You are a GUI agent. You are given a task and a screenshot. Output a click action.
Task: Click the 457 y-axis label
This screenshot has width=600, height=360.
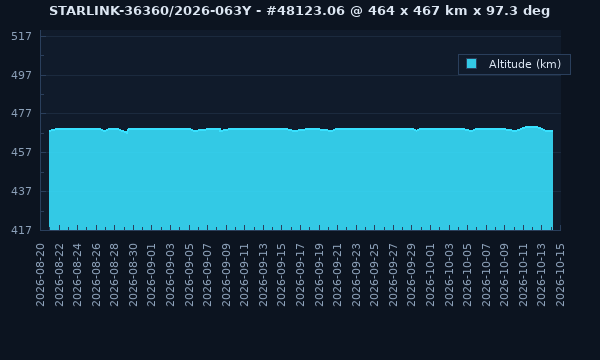[x=21, y=153]
